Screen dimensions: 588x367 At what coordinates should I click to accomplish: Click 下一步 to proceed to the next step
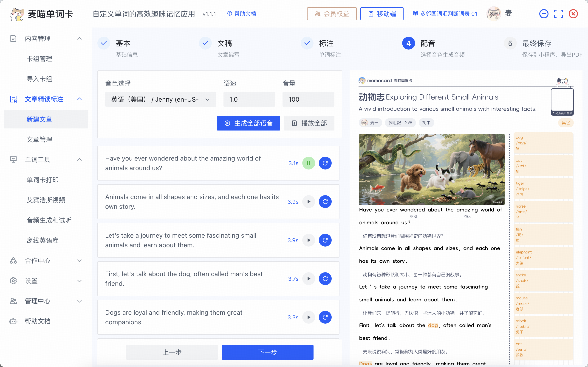point(267,352)
